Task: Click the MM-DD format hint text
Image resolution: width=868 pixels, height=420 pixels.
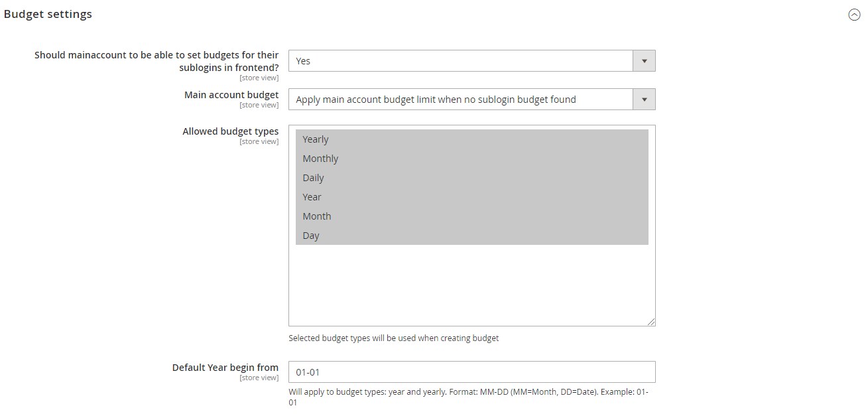Action: coord(468,397)
